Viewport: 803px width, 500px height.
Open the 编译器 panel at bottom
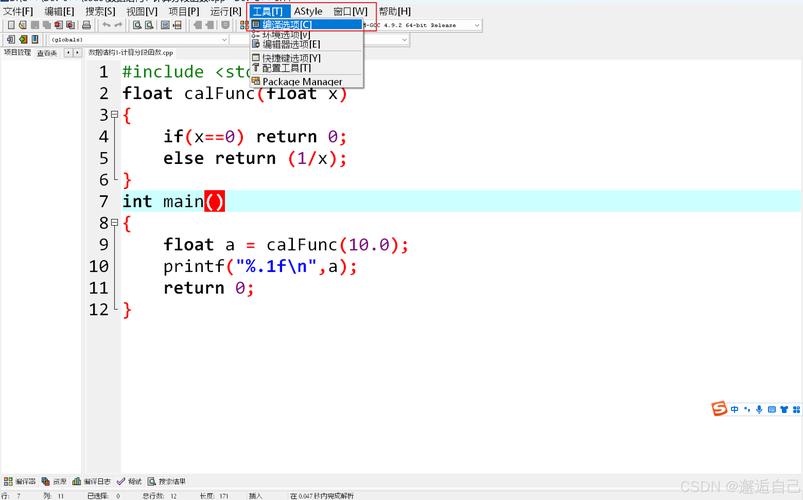point(20,481)
